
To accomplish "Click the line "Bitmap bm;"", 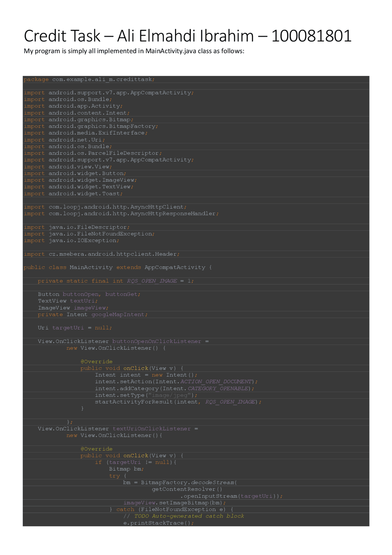I will pyautogui.click(x=126, y=469).
